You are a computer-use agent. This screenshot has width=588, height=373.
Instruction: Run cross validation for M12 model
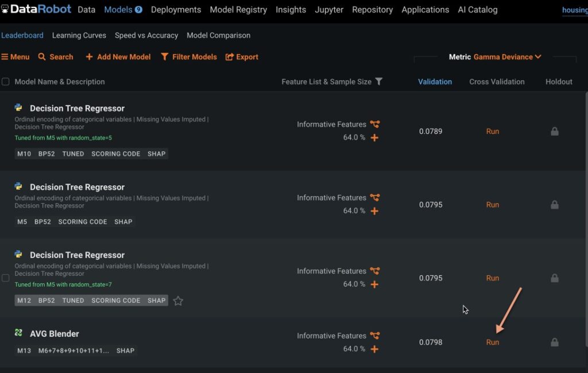[492, 278]
